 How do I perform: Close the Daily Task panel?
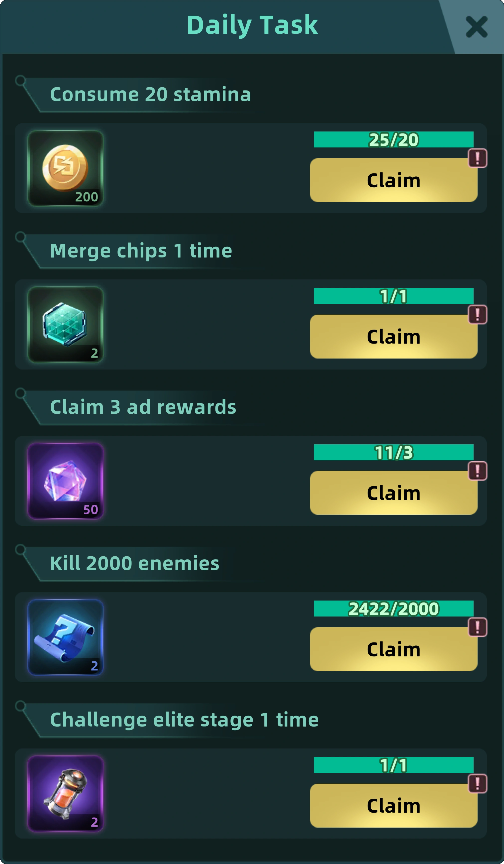click(477, 27)
